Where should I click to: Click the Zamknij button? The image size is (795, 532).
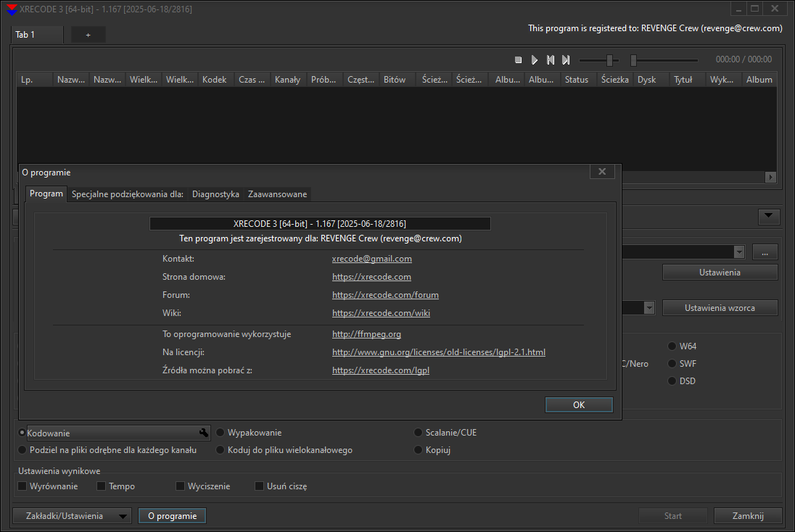pos(748,516)
